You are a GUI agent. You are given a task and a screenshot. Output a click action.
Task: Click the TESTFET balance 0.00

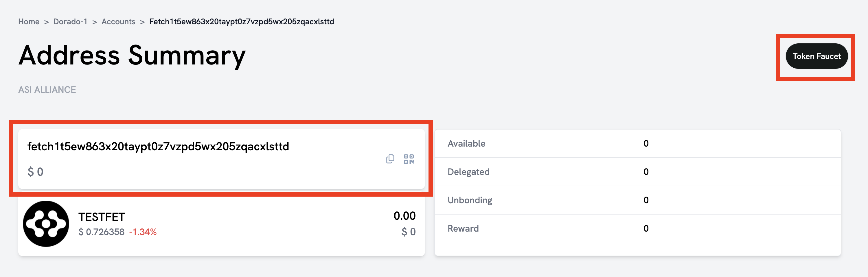tap(404, 216)
